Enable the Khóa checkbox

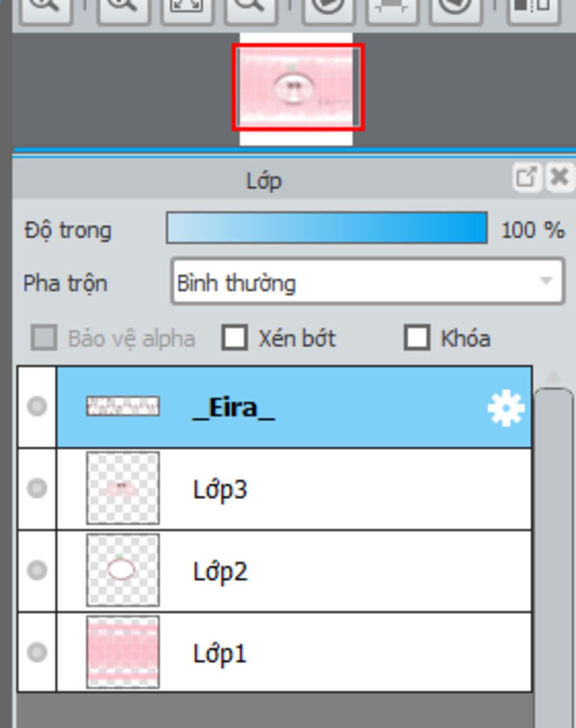(417, 338)
